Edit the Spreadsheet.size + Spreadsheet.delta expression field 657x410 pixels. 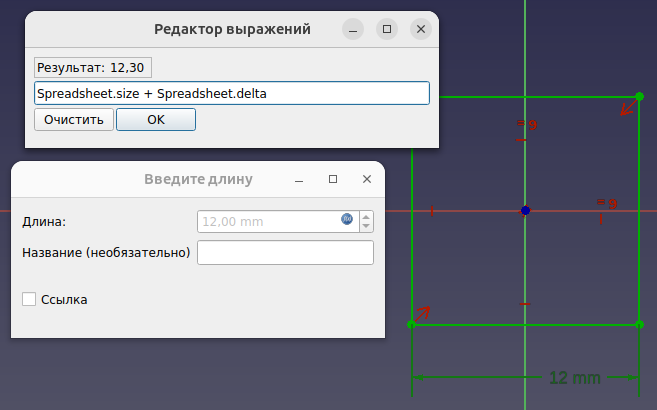coord(232,93)
